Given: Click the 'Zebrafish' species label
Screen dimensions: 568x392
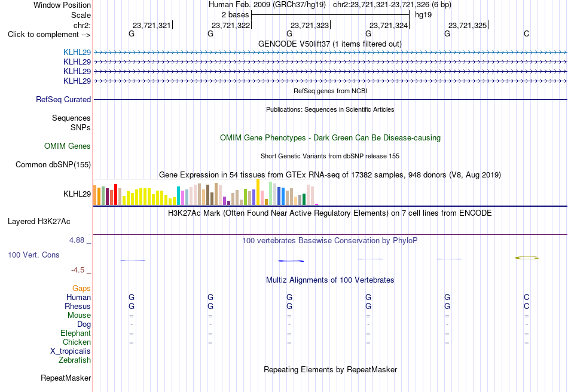Looking at the screenshot, I should pos(75,360).
